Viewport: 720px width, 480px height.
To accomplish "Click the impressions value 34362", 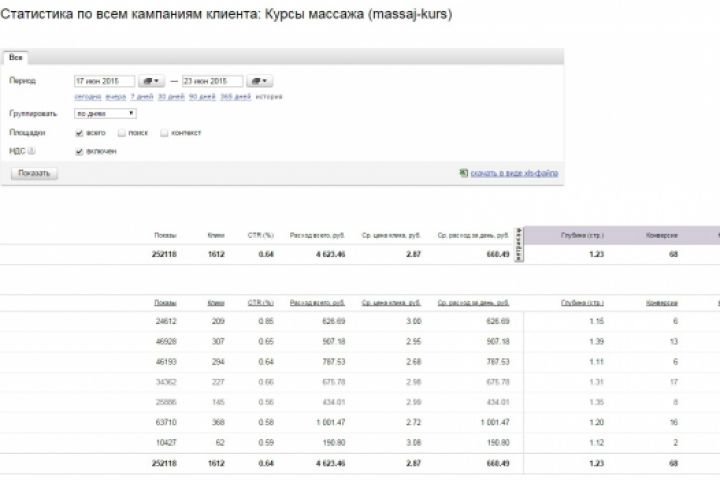I will (166, 382).
